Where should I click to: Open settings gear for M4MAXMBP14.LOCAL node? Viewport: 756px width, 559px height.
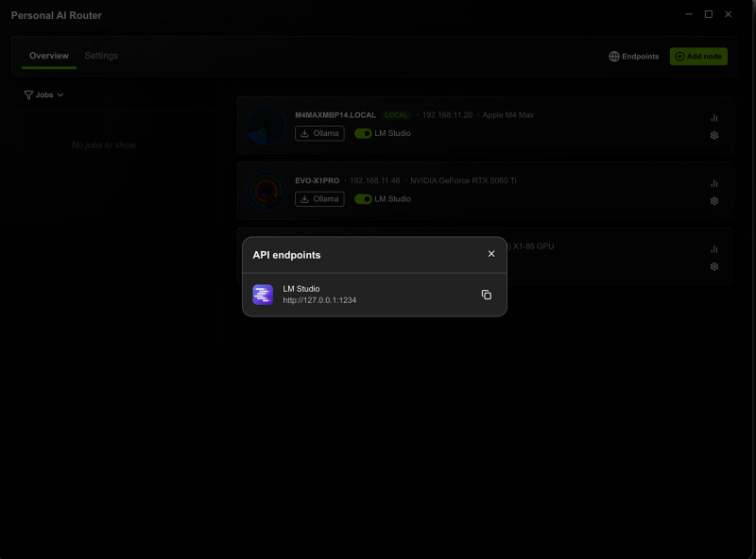point(714,135)
